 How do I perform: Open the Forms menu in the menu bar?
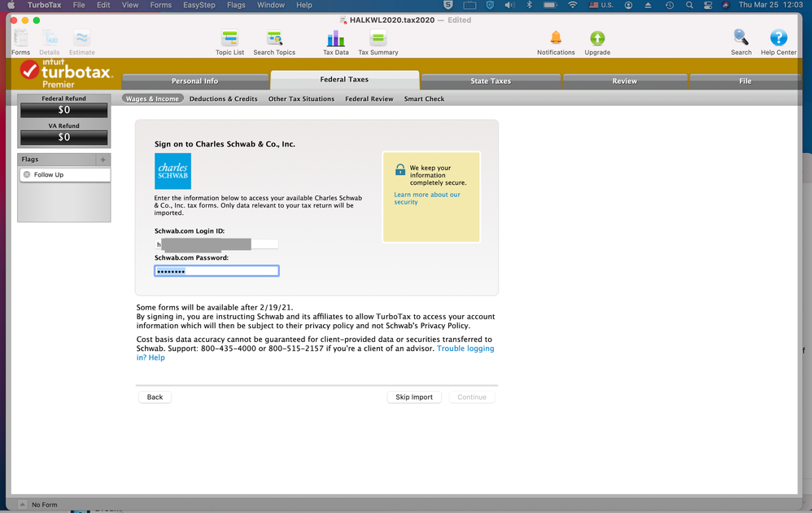160,5
